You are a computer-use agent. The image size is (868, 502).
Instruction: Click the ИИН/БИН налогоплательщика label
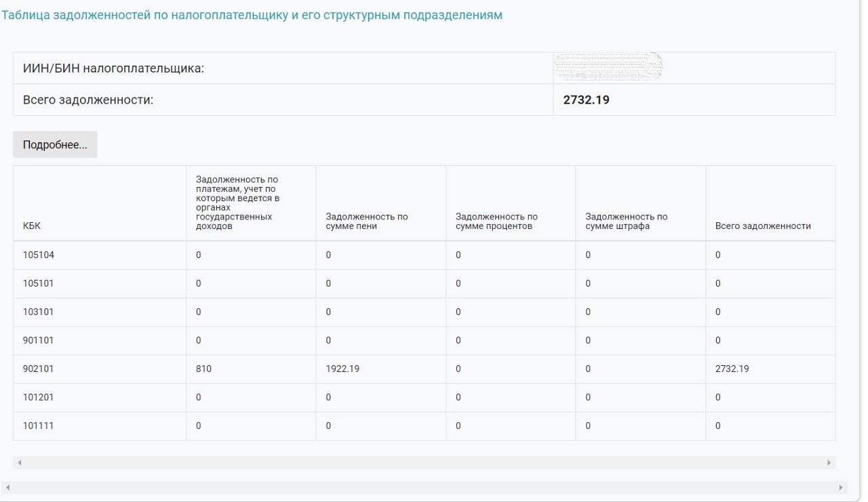tap(113, 68)
